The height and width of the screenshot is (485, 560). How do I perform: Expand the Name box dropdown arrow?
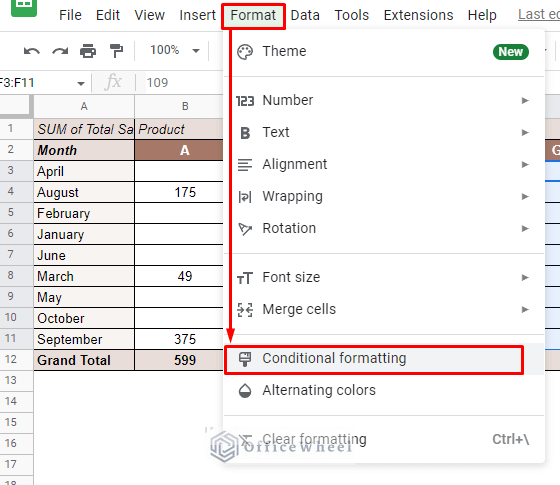[81, 84]
